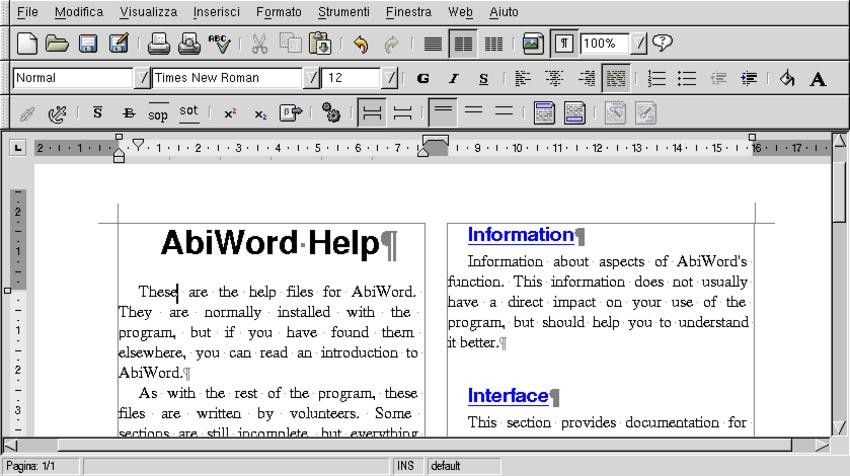This screenshot has width=850, height=476.
Task: Switch to two column layout
Action: [x=463, y=43]
